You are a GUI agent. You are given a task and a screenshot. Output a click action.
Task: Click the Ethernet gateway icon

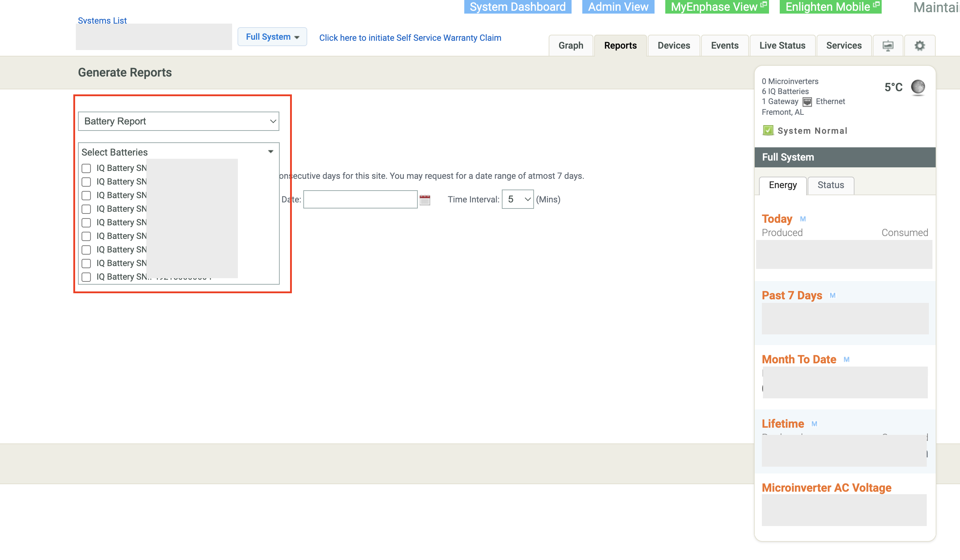point(807,102)
